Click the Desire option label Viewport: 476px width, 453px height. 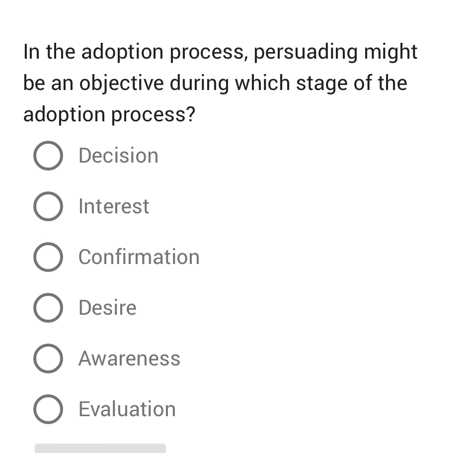107,308
